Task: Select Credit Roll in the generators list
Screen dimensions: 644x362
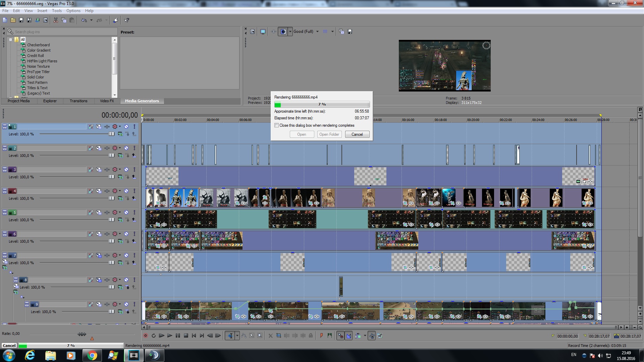Action: click(x=35, y=56)
